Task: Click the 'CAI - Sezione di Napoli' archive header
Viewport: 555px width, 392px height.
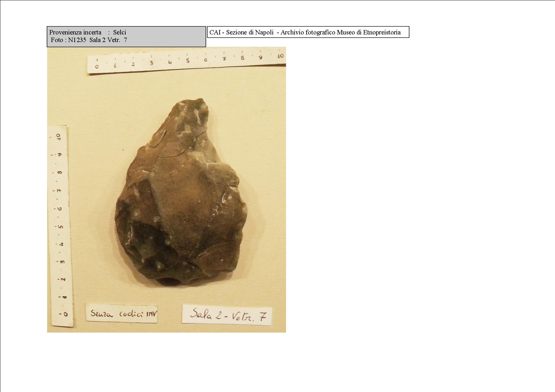Action: click(x=308, y=32)
